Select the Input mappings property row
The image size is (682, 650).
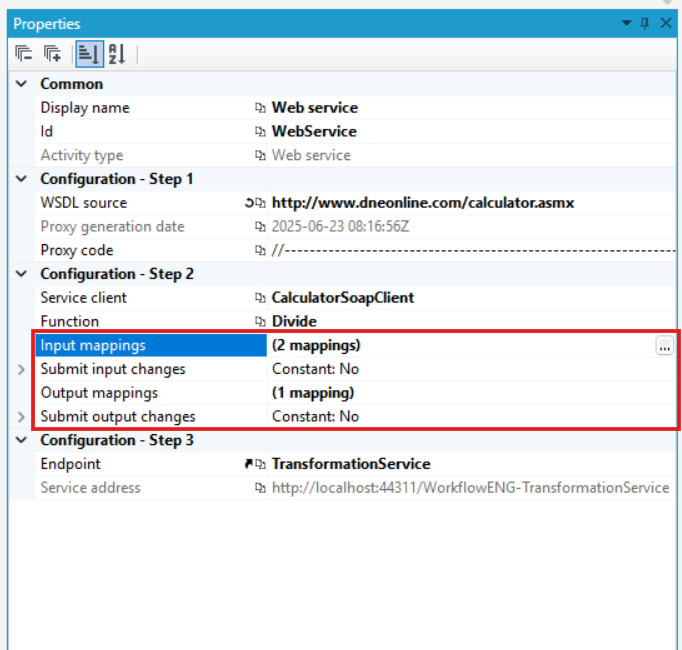tap(355, 345)
